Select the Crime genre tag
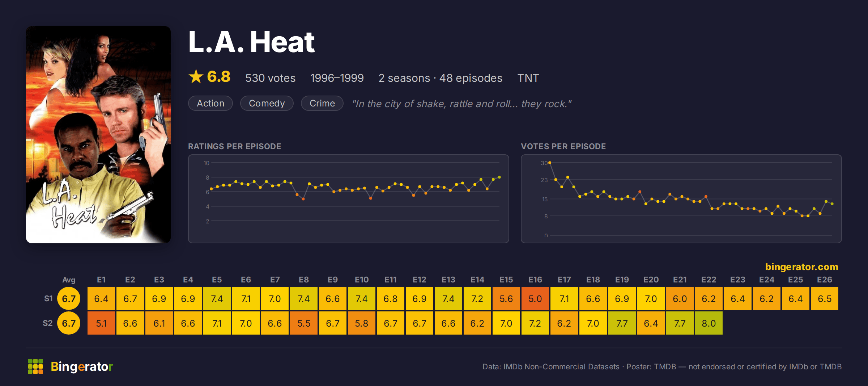The height and width of the screenshot is (386, 868). coord(322,103)
